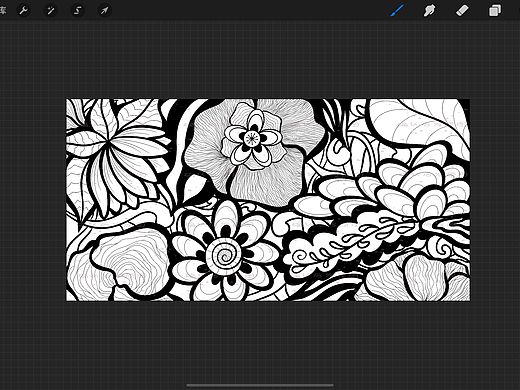Screen dimensions: 520x390
Task: Select the Brush paint tool
Action: point(398,10)
